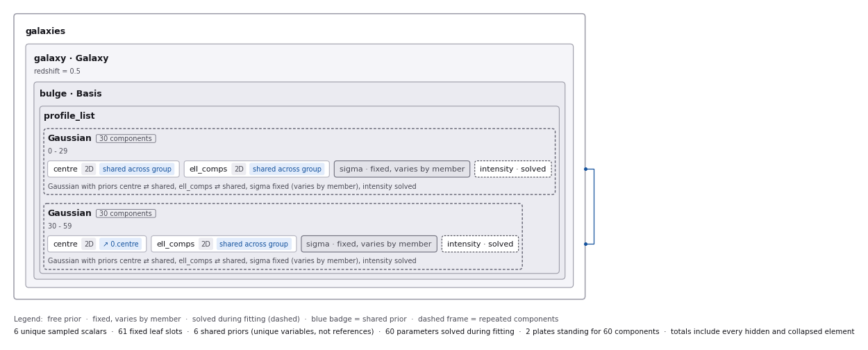Screen dimensions: 868x350
Task: Select first Gaussian '30 components' badge
Action: pos(126,139)
